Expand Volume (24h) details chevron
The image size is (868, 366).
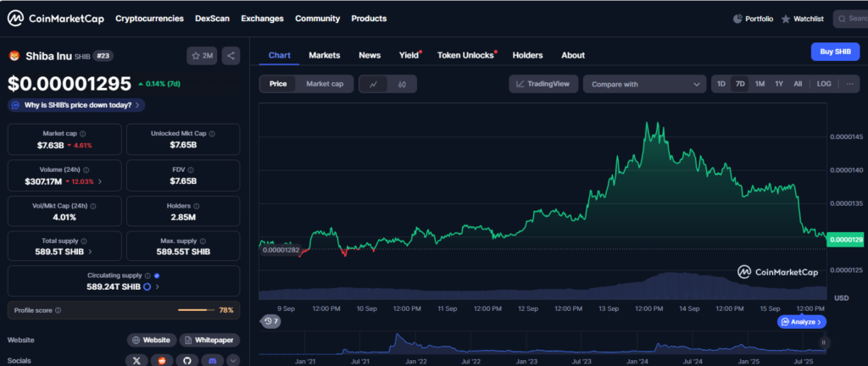[x=100, y=181]
